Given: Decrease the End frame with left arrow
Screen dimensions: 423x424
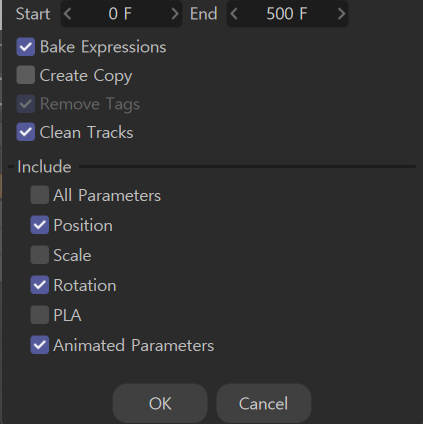Looking at the screenshot, I should (x=234, y=14).
